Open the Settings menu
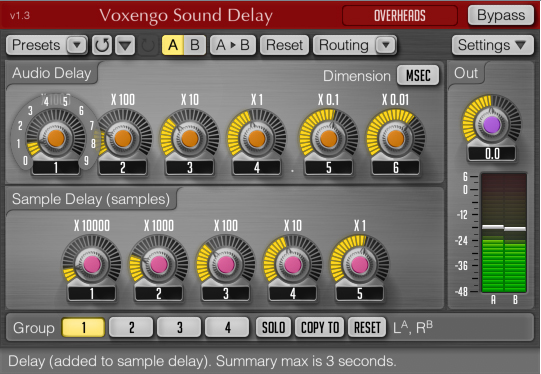Image resolution: width=541 pixels, height=374 pixels. click(493, 45)
